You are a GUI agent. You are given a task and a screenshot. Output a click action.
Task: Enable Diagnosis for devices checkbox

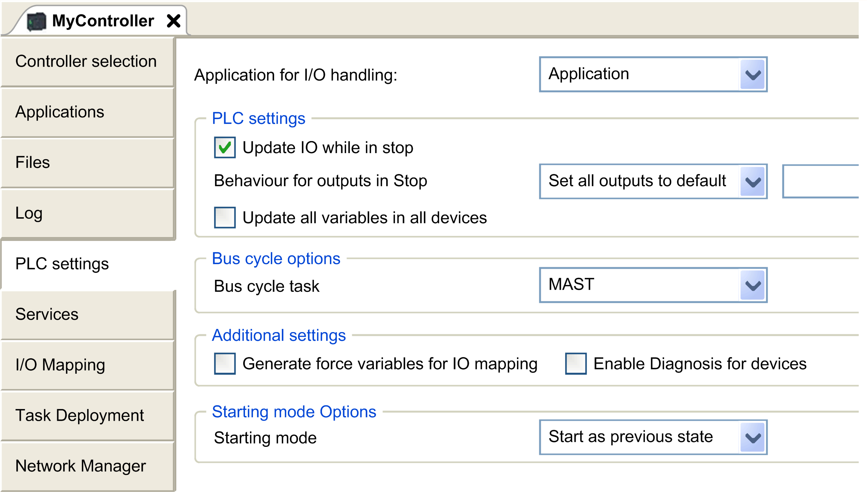pos(576,364)
